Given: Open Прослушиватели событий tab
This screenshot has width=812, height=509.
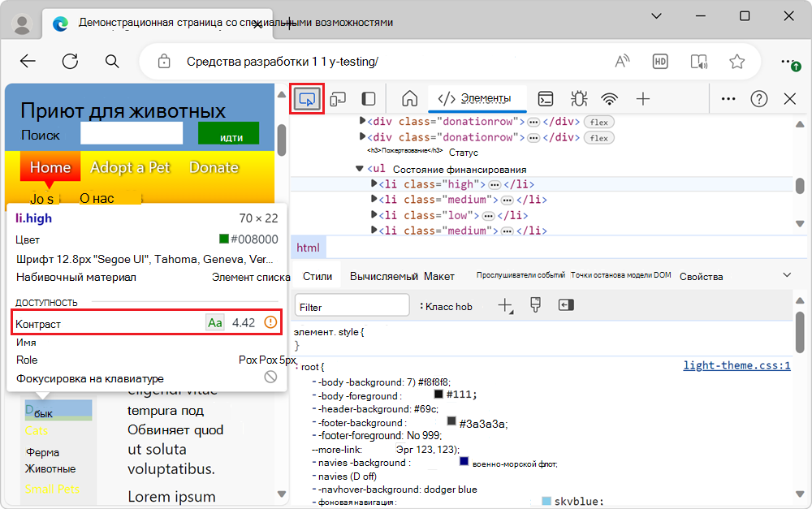Looking at the screenshot, I should (x=520, y=275).
